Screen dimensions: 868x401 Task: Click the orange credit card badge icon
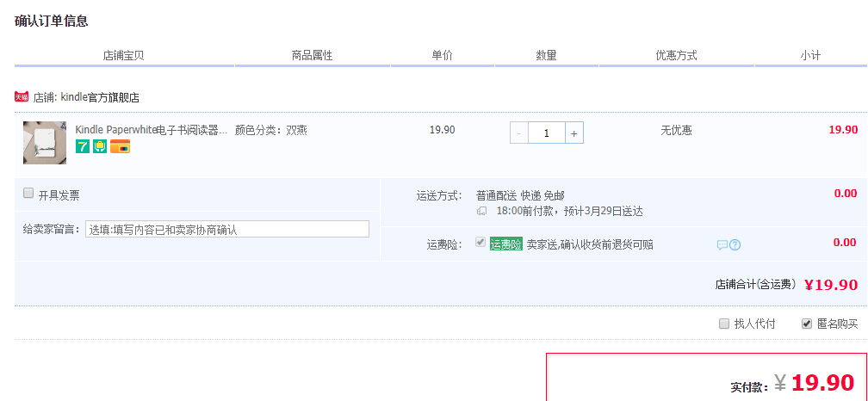pyautogui.click(x=121, y=146)
